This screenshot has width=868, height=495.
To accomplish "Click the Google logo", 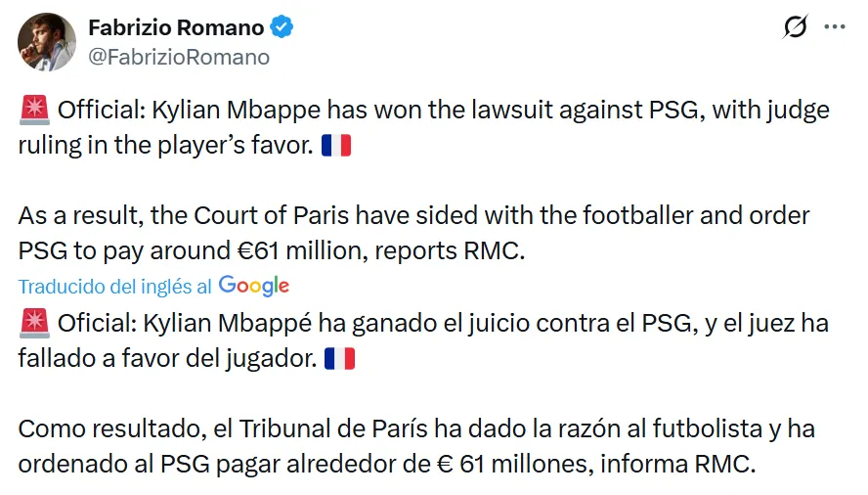I will point(254,286).
